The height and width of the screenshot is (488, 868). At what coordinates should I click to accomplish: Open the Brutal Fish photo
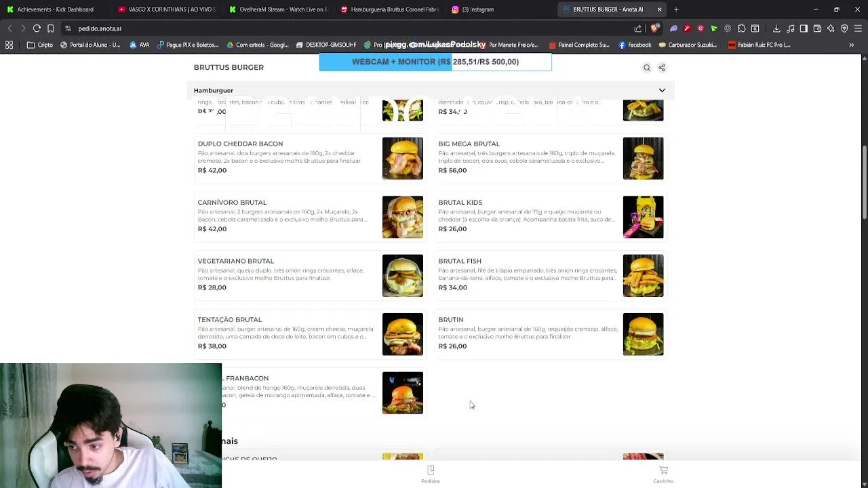click(643, 276)
